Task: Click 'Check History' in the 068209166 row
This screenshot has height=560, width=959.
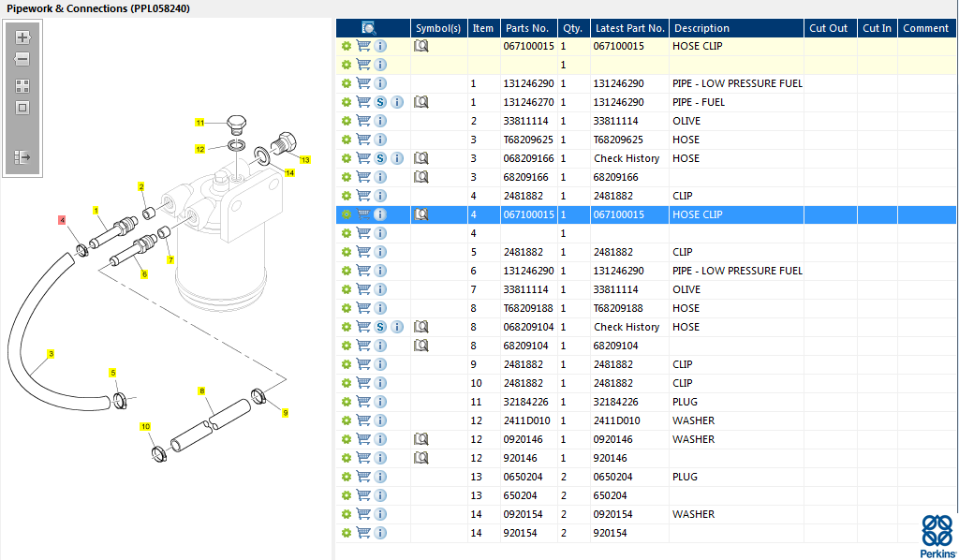Action: click(627, 158)
